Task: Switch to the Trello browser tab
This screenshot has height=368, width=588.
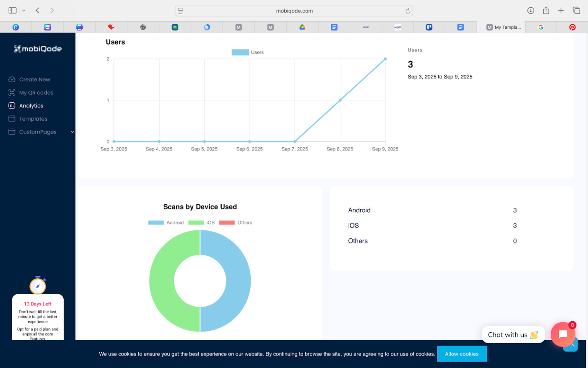Action: [429, 27]
